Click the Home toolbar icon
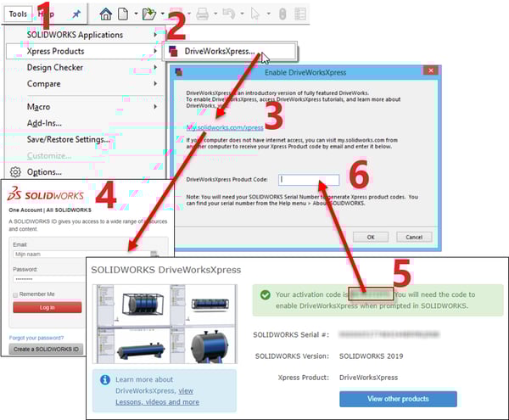The height and width of the screenshot is (420, 509). [106, 14]
